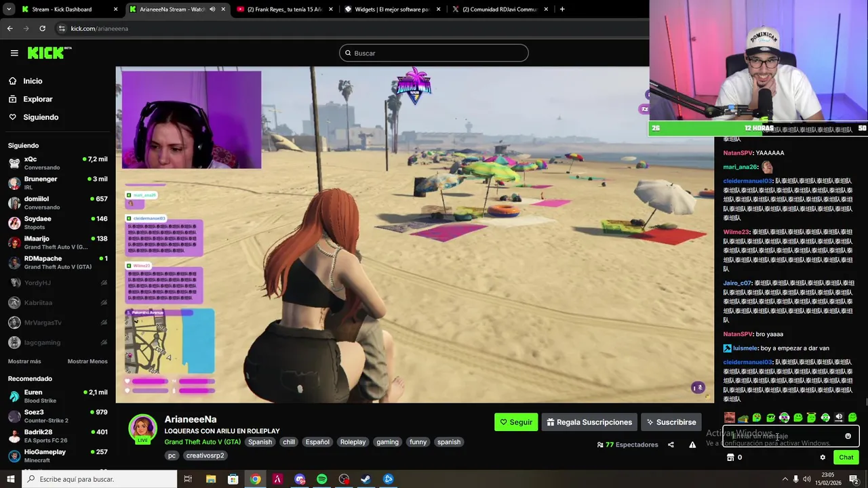
Task: Click the green sunglasses emote
Action: pyautogui.click(x=770, y=418)
